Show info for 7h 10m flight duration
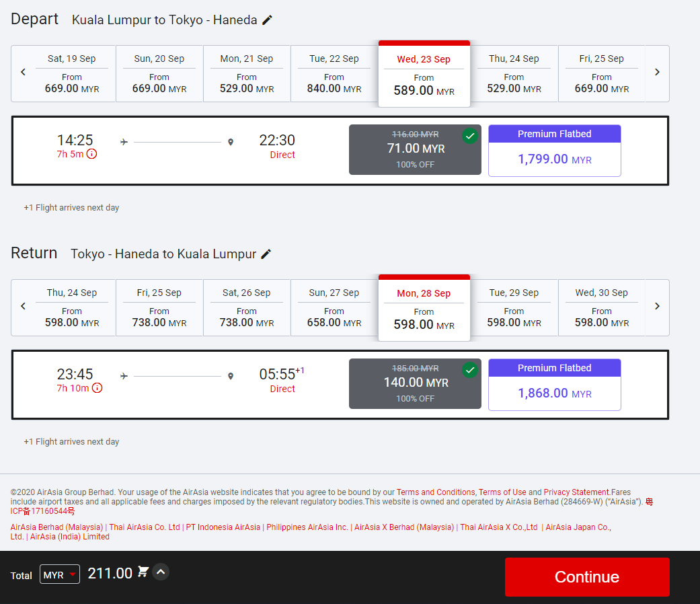This screenshot has height=604, width=700. [97, 388]
